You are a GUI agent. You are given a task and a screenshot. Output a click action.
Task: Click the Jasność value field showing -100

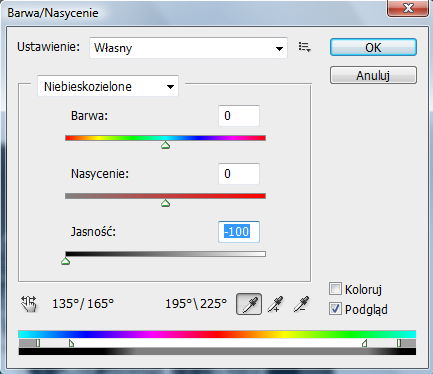pyautogui.click(x=239, y=232)
